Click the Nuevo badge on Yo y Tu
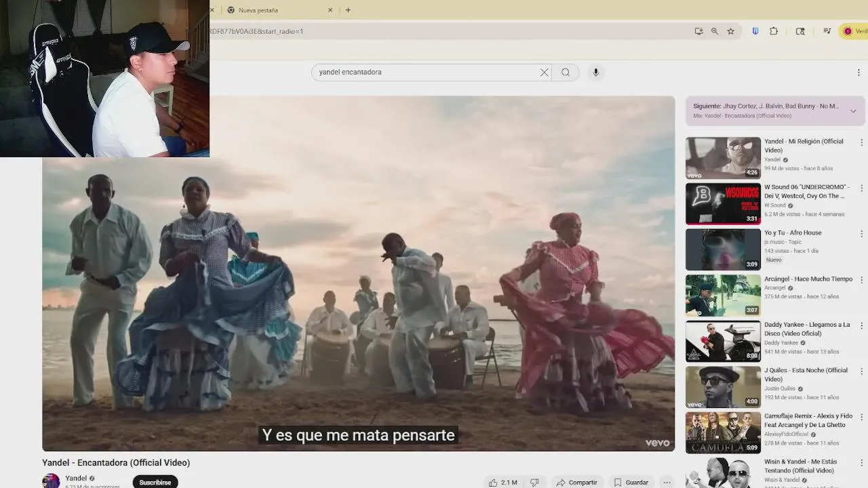This screenshot has height=488, width=868. (x=774, y=260)
